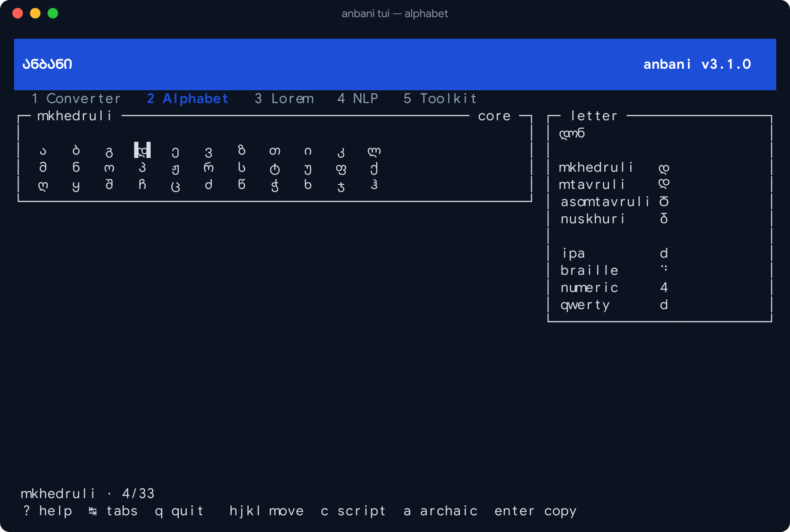Select letter თ in the mkhedruli grid
Image resolution: width=790 pixels, height=532 pixels.
(x=274, y=151)
